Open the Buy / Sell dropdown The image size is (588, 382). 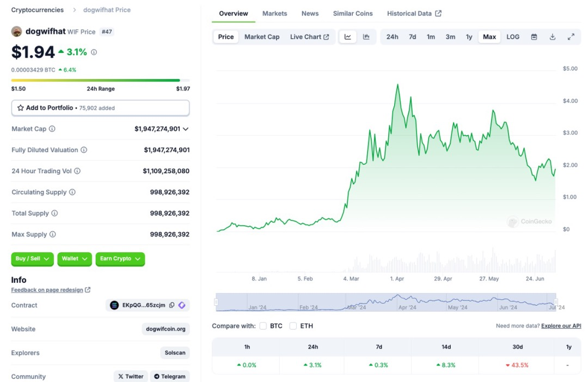[32, 259]
